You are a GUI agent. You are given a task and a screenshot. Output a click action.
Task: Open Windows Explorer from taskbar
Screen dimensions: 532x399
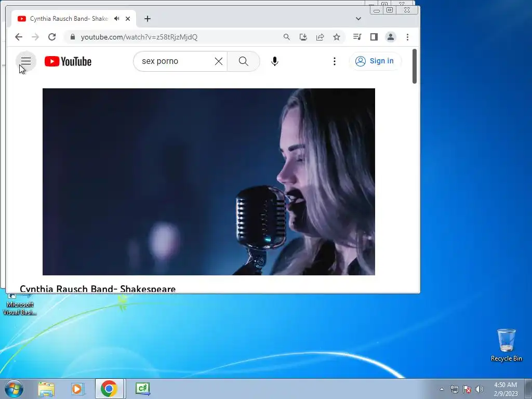pos(46,389)
